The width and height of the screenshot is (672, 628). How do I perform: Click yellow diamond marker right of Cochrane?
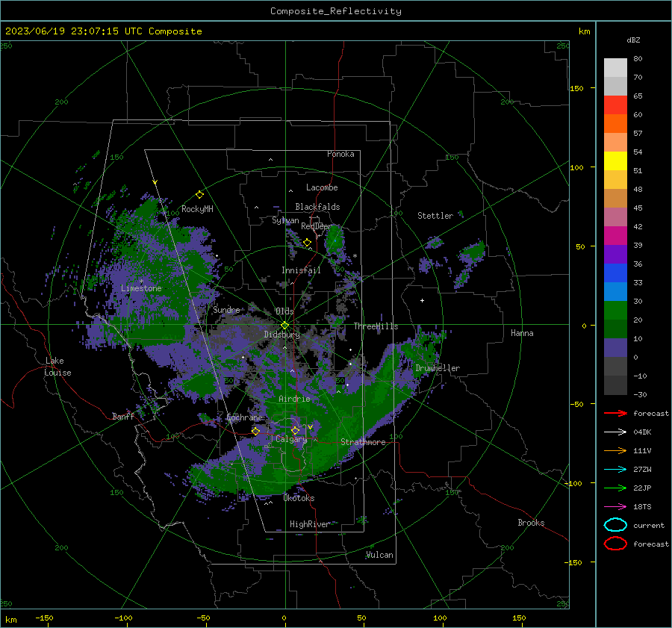click(x=255, y=431)
